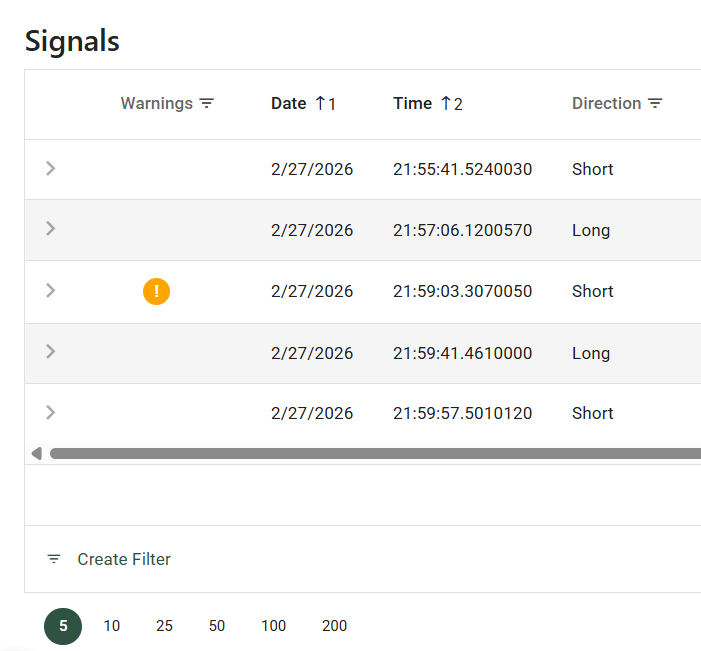Click the Create Filter link
701x651 pixels.
click(x=124, y=559)
